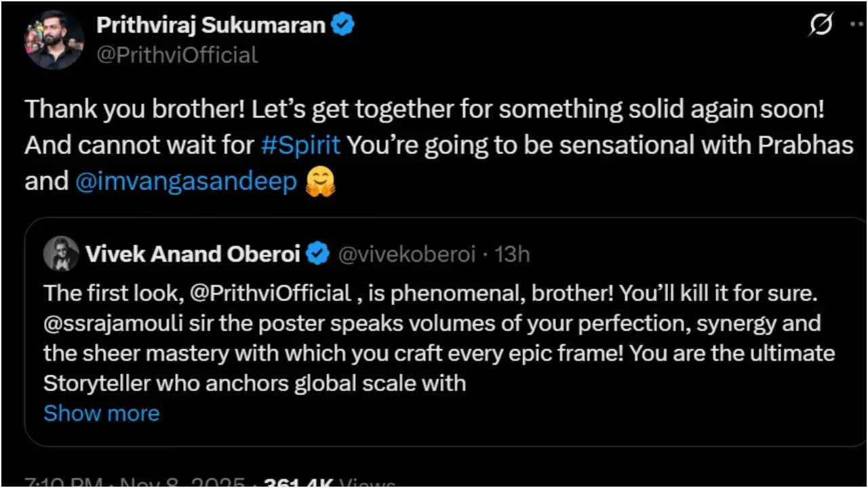Click @PrithviOfficial mention inside quoted post
This screenshot has width=868, height=488.
pos(271,293)
